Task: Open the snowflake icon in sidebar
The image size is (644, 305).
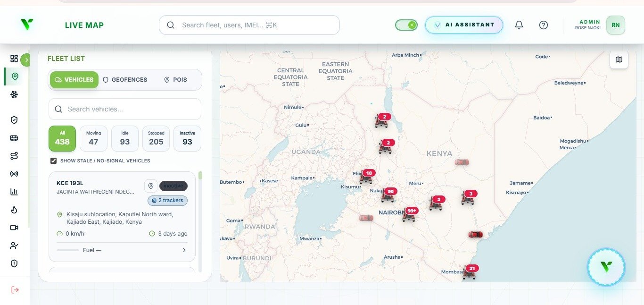Action: click(x=14, y=94)
